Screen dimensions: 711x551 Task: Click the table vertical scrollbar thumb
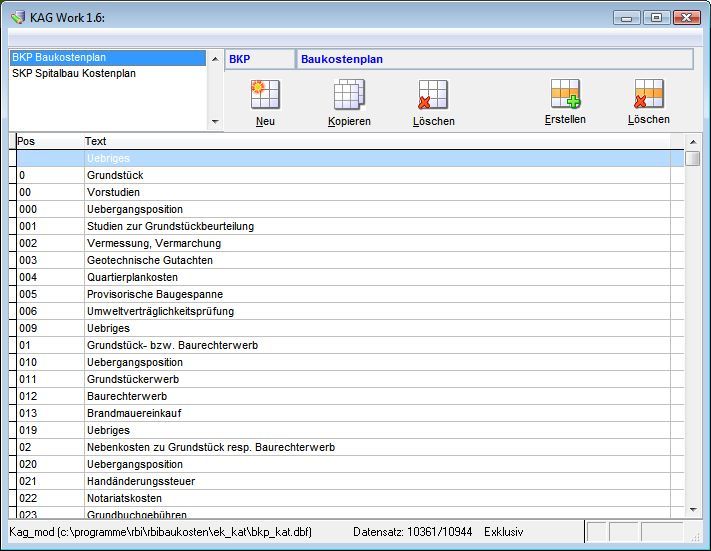click(x=693, y=159)
